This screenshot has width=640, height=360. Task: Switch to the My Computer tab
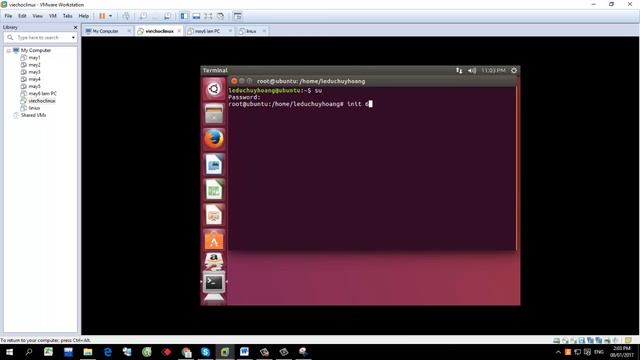[x=104, y=31]
